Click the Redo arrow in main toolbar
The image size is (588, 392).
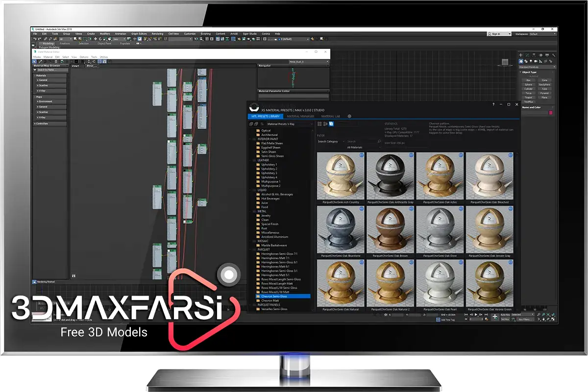coord(40,39)
